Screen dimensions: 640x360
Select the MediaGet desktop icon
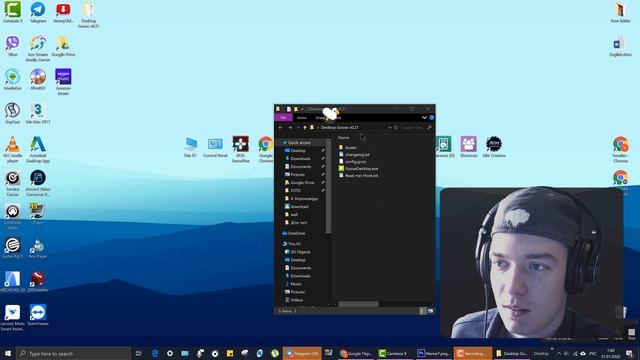(13, 79)
